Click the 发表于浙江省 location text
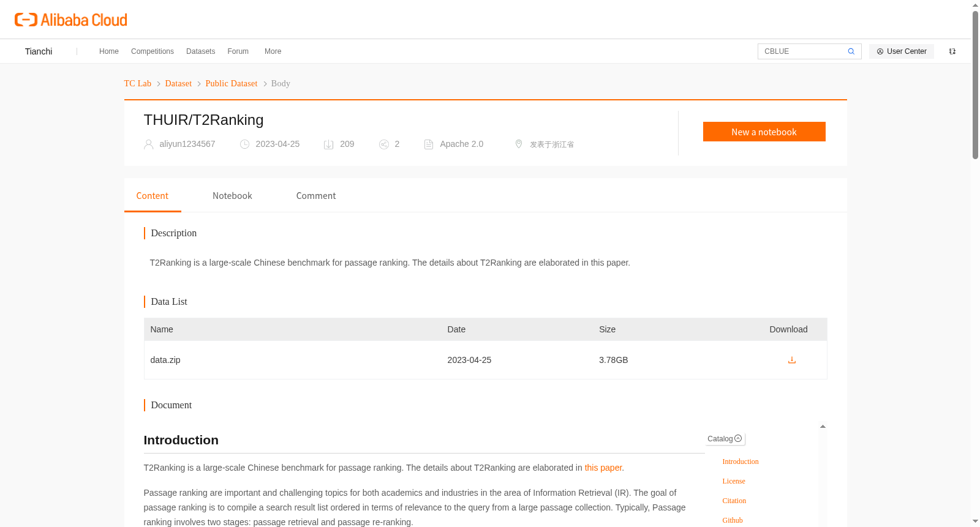 [552, 144]
